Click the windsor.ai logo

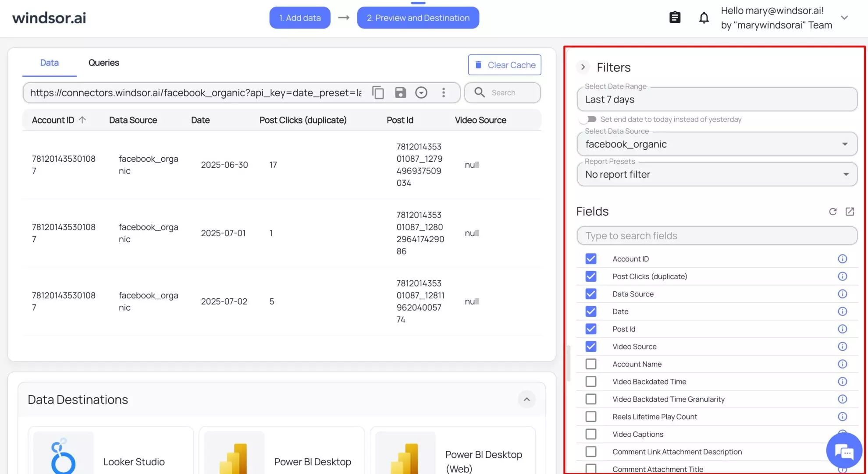tap(49, 18)
